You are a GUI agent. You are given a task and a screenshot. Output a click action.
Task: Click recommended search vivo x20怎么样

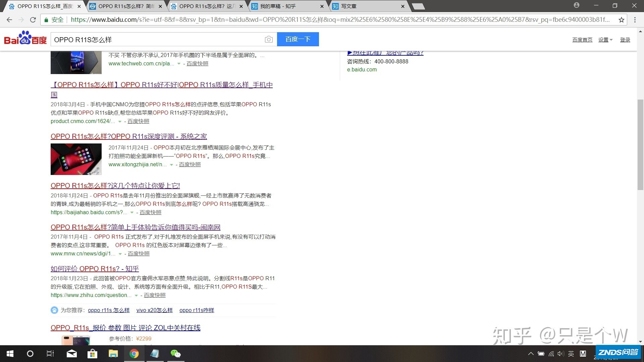point(154,310)
